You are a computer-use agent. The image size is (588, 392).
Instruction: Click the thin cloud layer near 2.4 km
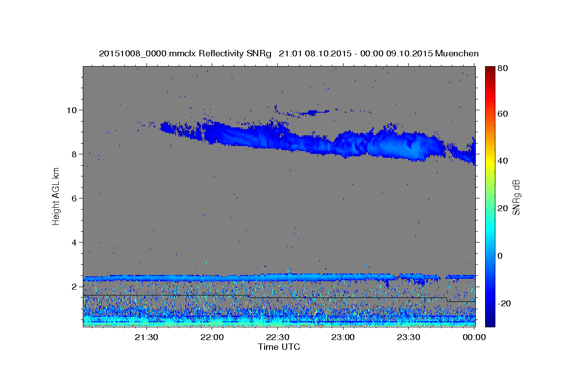(x=279, y=277)
